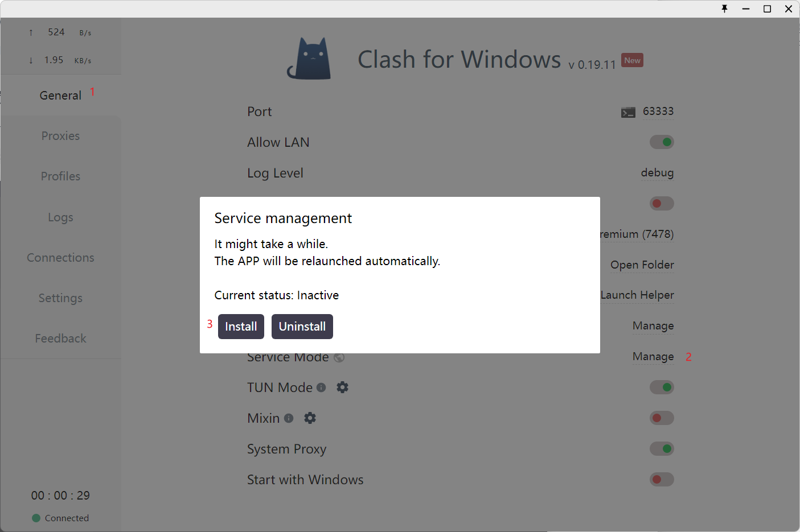Click the TUN Mode info icon
Viewport: 800px width, 532px height.
pos(321,387)
